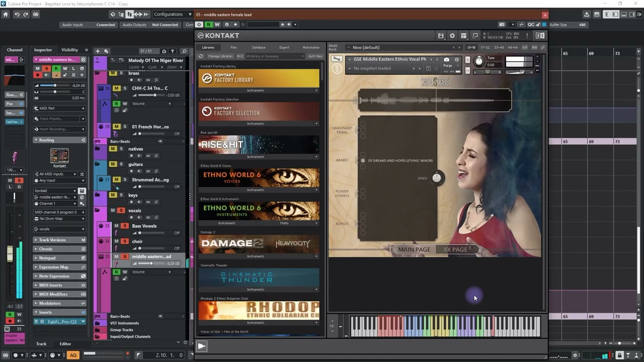Open Kontakt thumbnail in Routing section

coord(59,155)
